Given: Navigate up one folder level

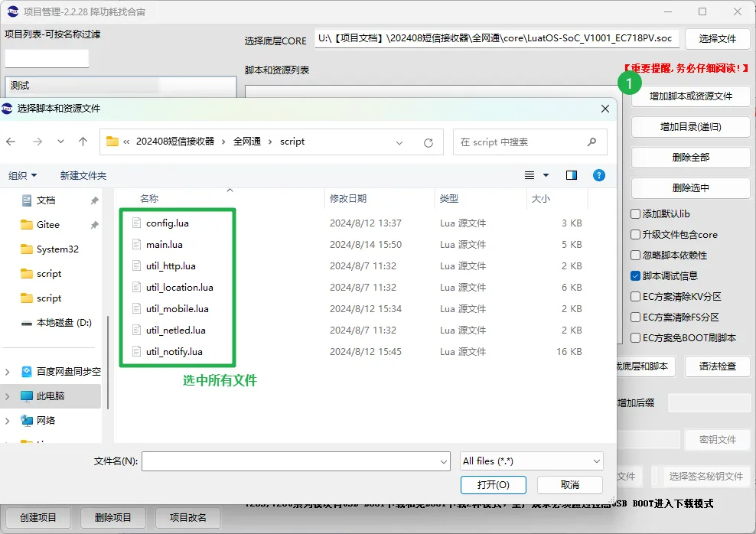Looking at the screenshot, I should click(83, 142).
